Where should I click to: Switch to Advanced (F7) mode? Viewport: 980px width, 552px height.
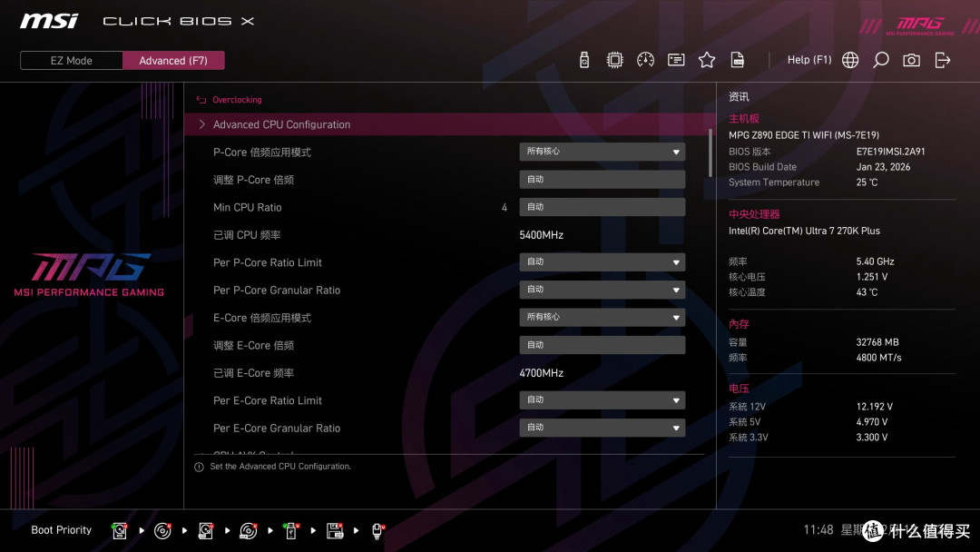[x=173, y=61]
